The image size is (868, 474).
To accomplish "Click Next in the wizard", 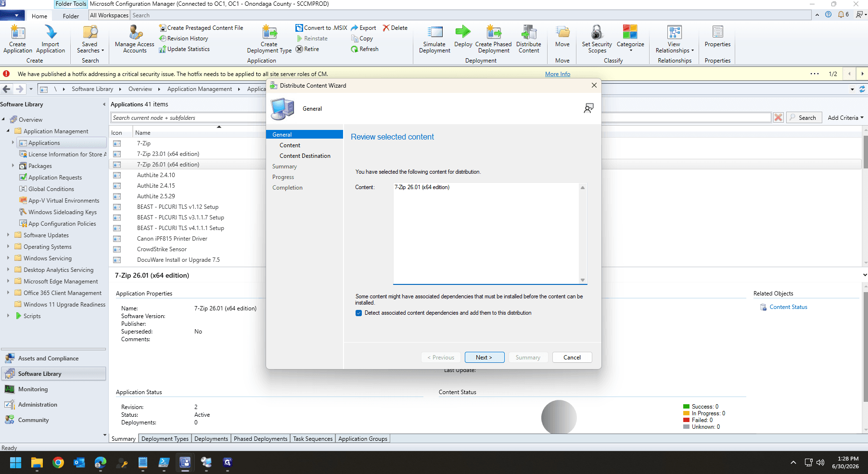I will pyautogui.click(x=485, y=357).
